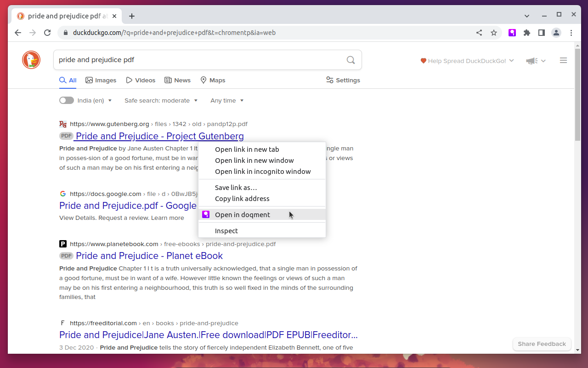Open the Safe search: moderate dropdown
The image size is (588, 368).
161,100
